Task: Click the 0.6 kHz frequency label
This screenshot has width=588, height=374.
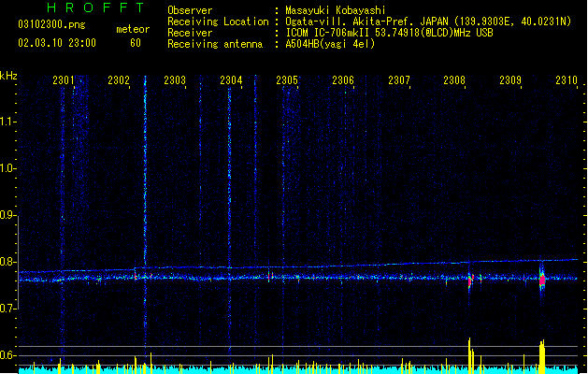Action: pyautogui.click(x=8, y=355)
